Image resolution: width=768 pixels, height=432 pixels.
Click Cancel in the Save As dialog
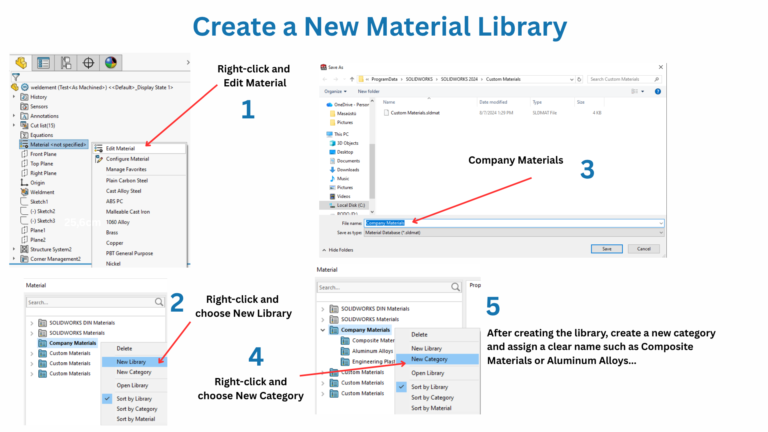click(644, 249)
